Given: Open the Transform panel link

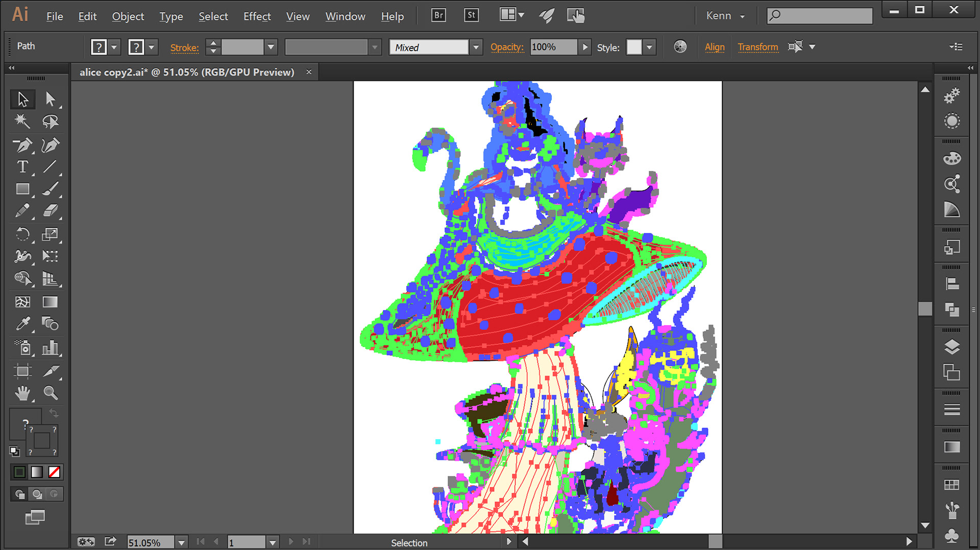Looking at the screenshot, I should (x=758, y=47).
